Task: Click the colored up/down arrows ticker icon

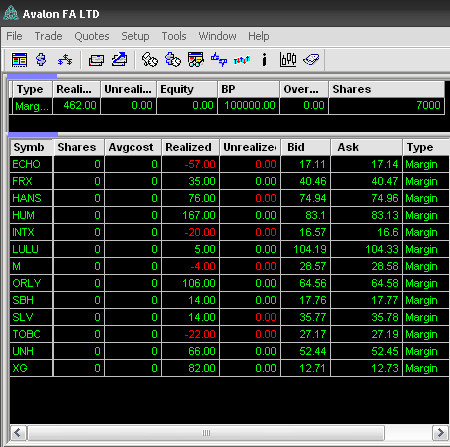Action: tap(242, 60)
